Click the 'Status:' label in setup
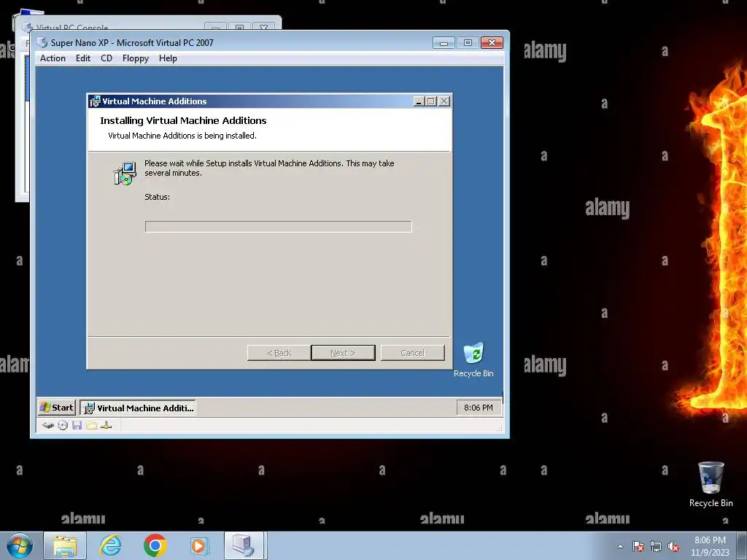The width and height of the screenshot is (747, 560). [158, 197]
